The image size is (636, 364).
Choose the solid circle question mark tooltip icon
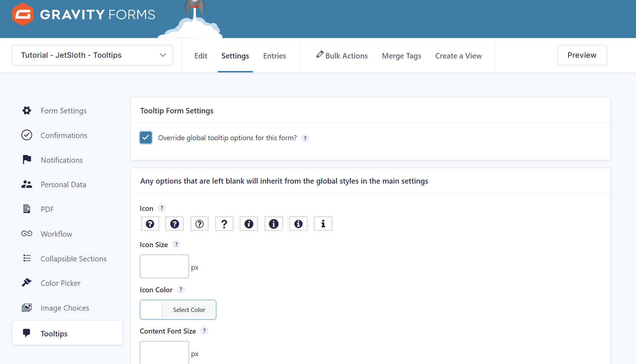tap(150, 223)
